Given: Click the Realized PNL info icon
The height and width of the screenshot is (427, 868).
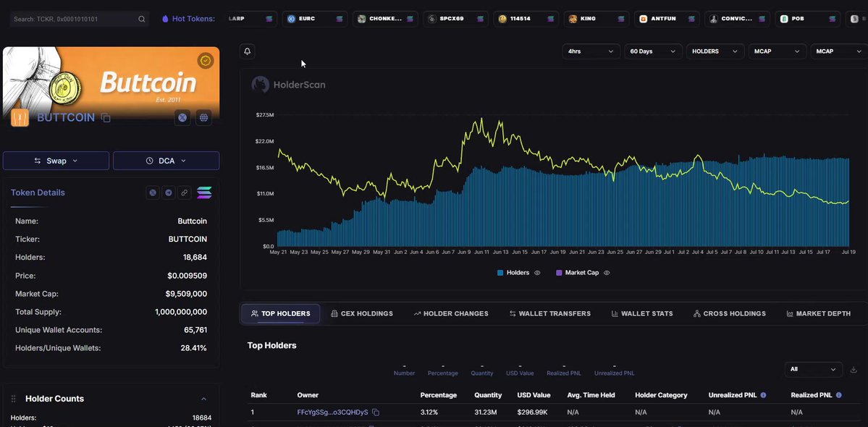Looking at the screenshot, I should [x=838, y=395].
